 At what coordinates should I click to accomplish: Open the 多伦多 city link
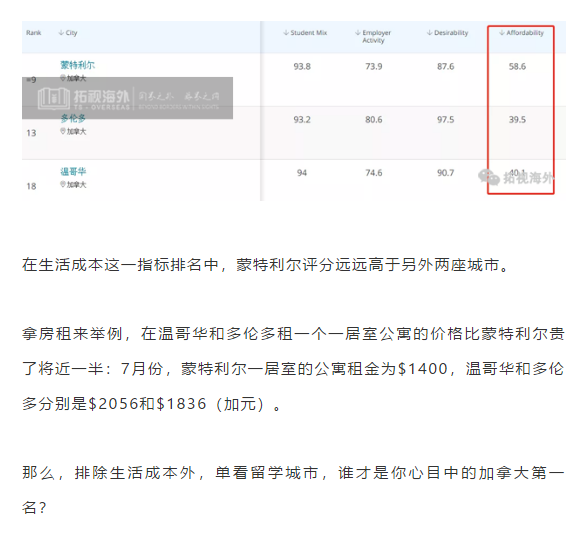click(x=73, y=118)
